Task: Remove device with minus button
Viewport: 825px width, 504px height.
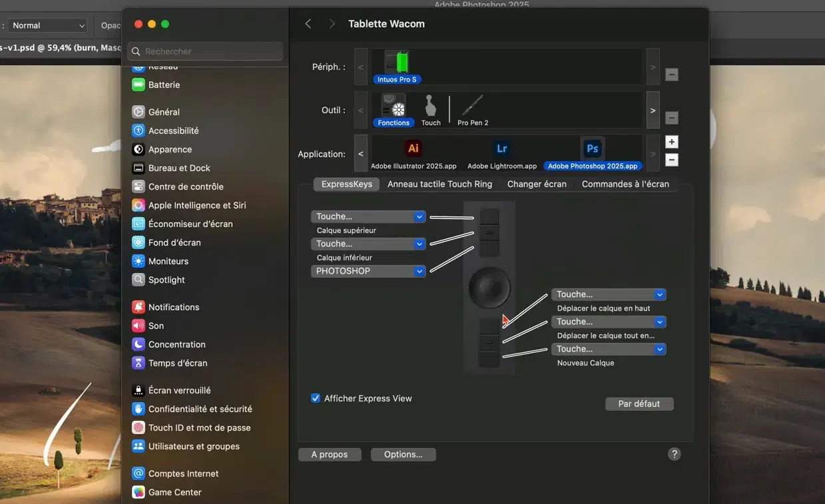Action: 672,75
